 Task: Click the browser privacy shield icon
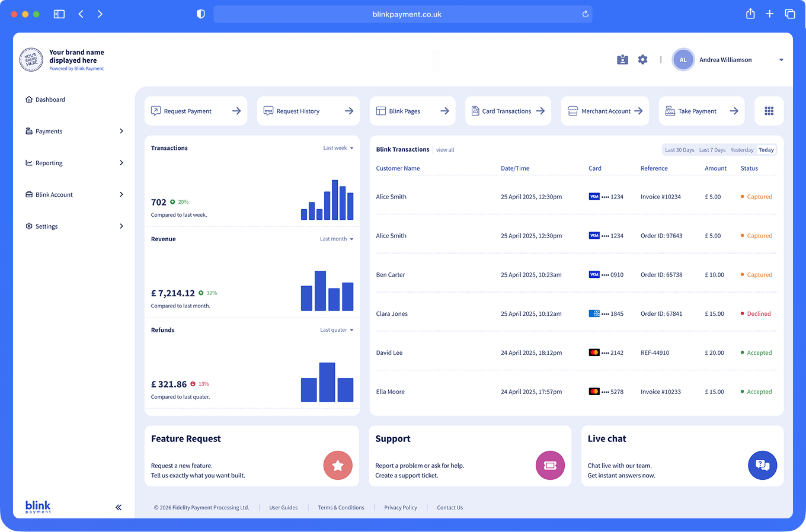click(201, 14)
